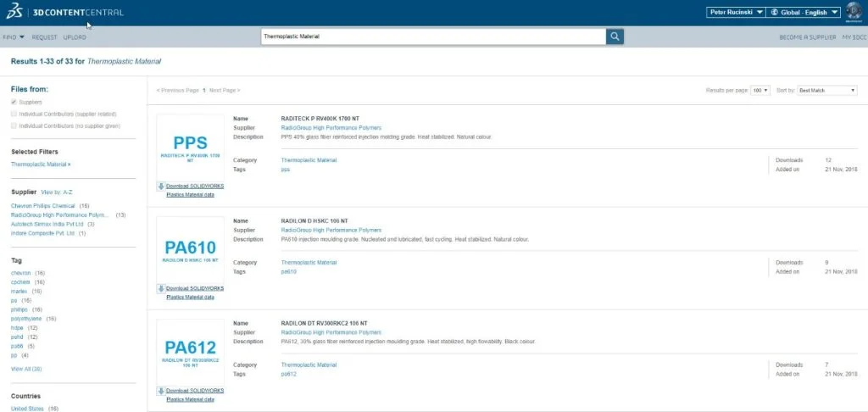This screenshot has height=412, width=868.
Task: Open the UPLOAD menu item
Action: (x=75, y=37)
